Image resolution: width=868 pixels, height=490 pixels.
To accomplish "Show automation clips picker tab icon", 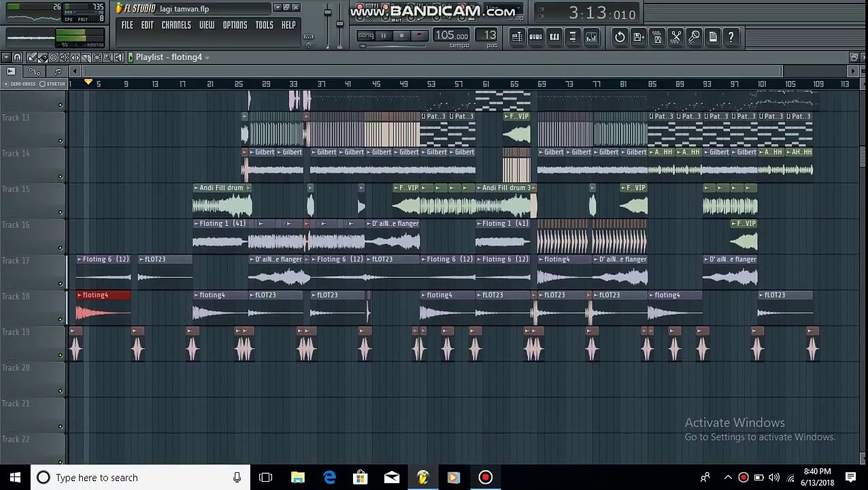I will click(x=34, y=71).
